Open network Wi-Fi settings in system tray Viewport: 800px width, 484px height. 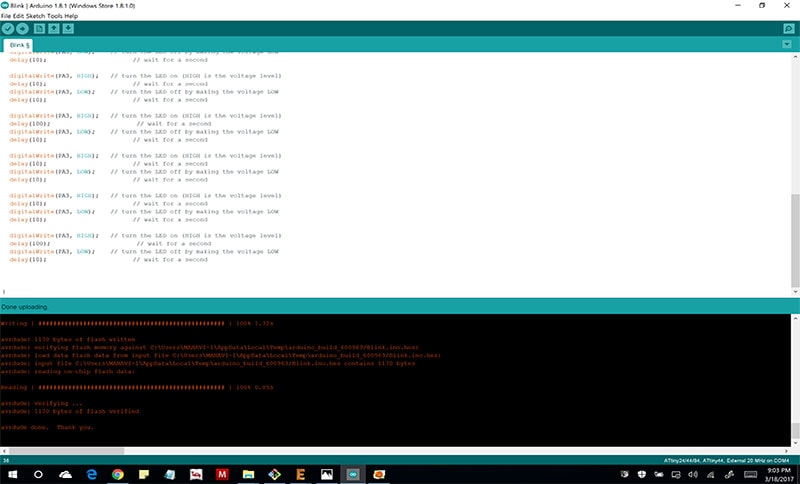click(x=710, y=474)
